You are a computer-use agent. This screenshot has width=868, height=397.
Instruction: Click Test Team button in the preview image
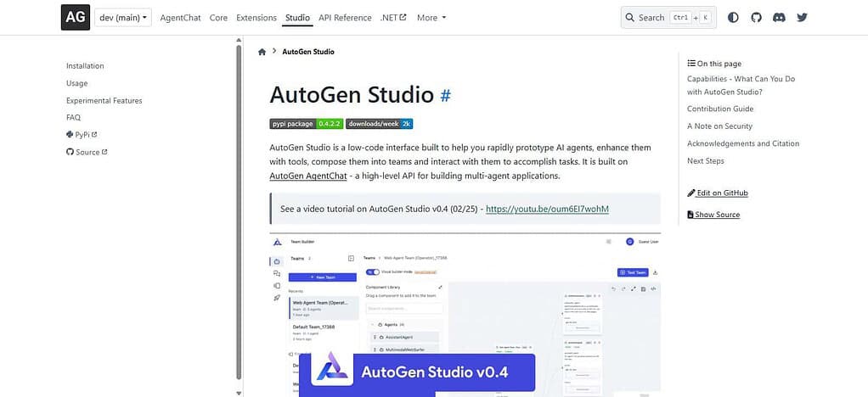(x=632, y=272)
